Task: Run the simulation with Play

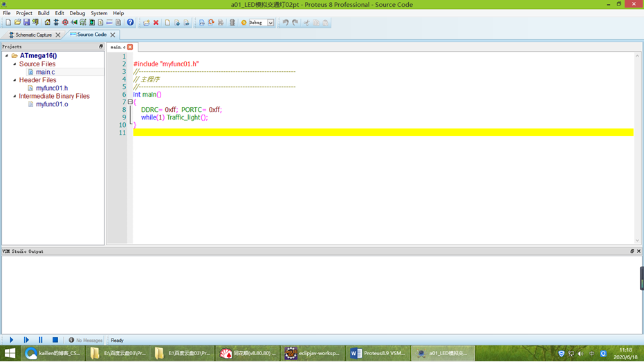Action: pyautogui.click(x=12, y=340)
